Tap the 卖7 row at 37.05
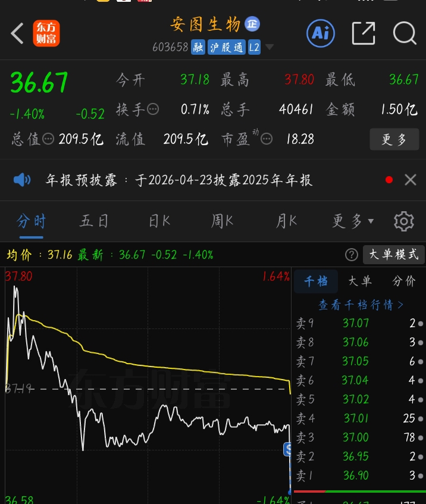Screen dimensions: 426x504 pos(359,361)
